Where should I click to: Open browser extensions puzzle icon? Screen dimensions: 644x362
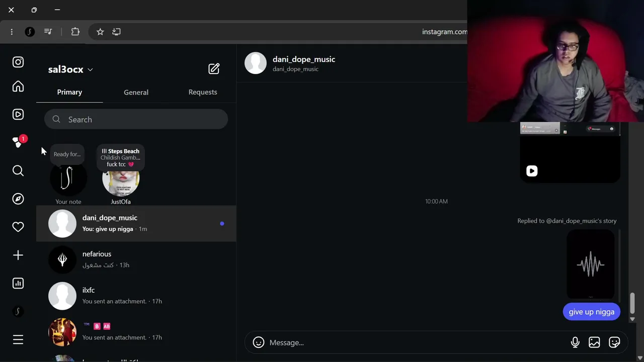[75, 32]
